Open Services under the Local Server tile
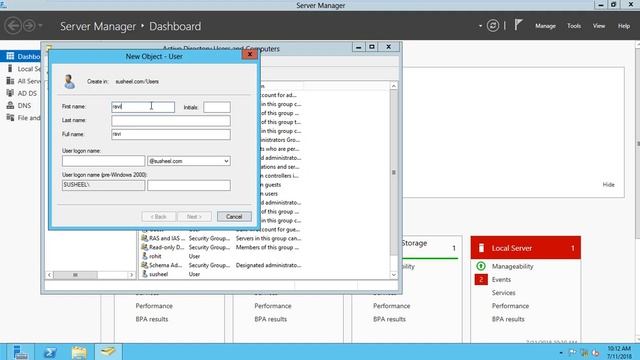 (503, 293)
